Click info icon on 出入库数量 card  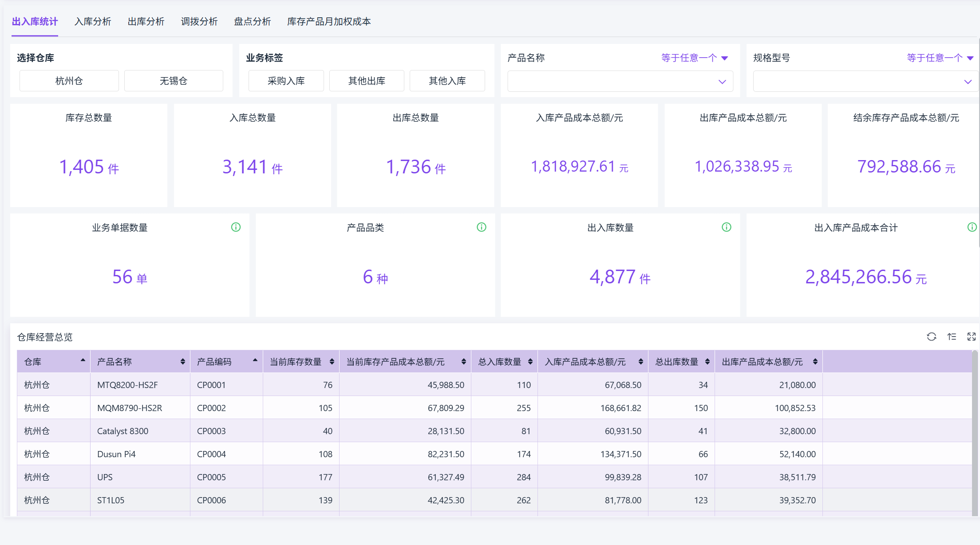point(726,227)
